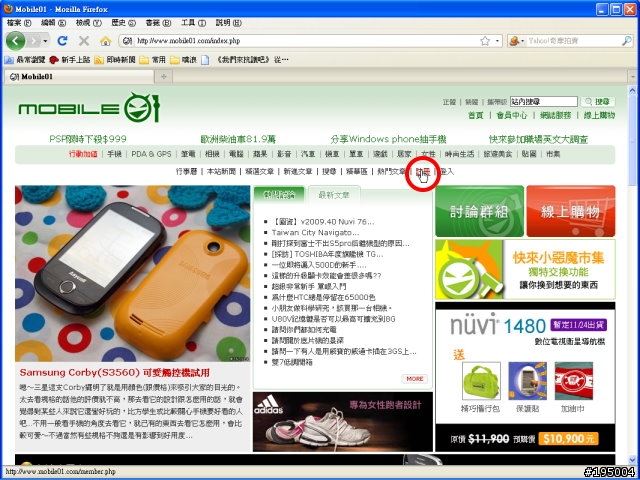
Task: Open the 行事曆 sub-navigation link
Action: coord(187,172)
